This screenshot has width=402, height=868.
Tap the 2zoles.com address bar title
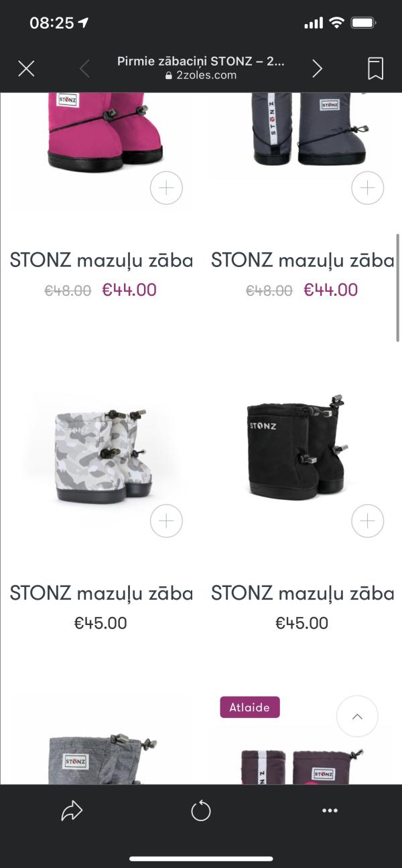(x=201, y=68)
